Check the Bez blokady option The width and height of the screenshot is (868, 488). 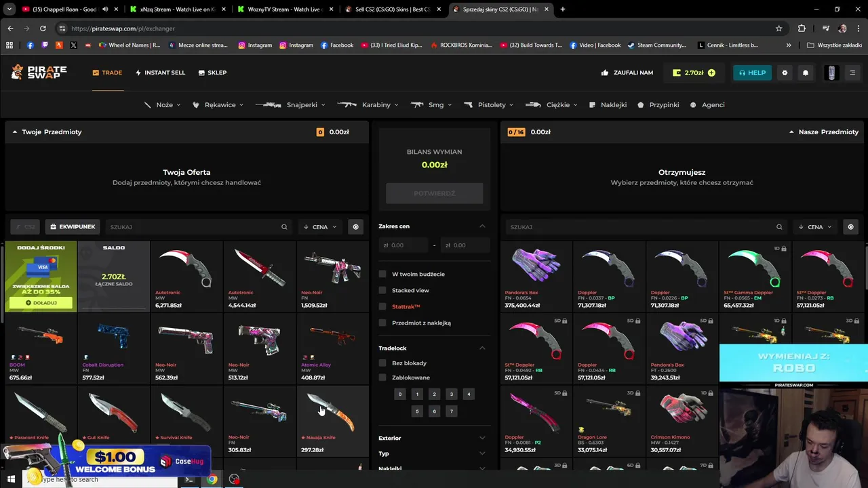(x=382, y=363)
